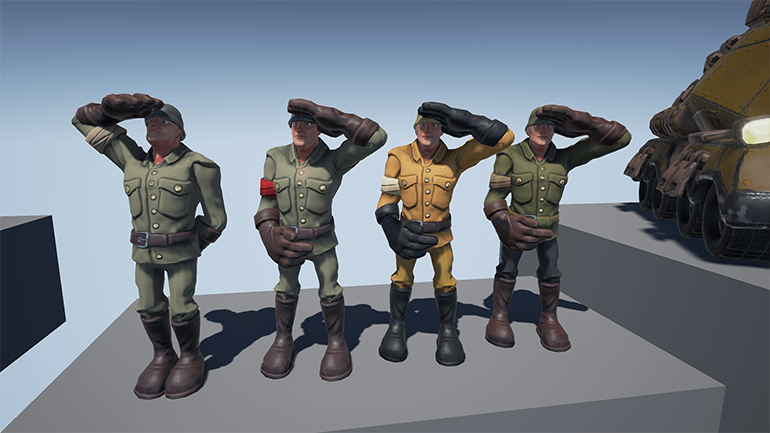Screen dimensions: 770x433
Task: Click the leftmost soldier's belt buckle
Action: coord(144,239)
